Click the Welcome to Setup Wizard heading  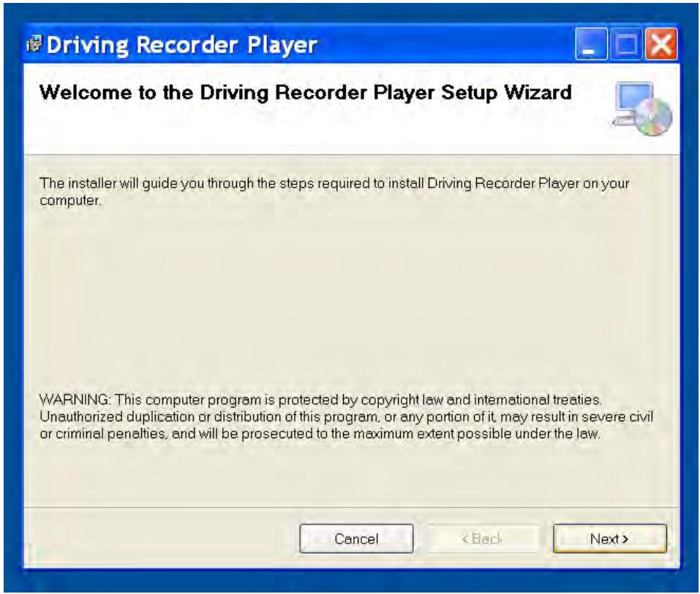(305, 92)
